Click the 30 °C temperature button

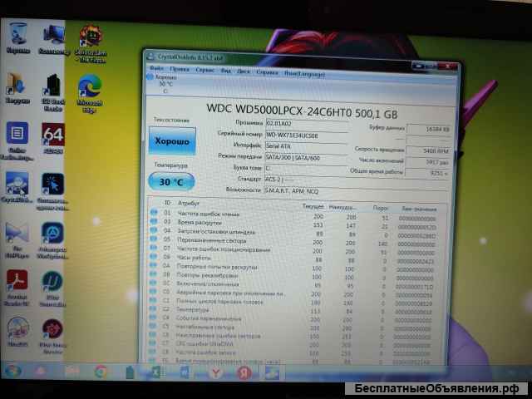(171, 181)
